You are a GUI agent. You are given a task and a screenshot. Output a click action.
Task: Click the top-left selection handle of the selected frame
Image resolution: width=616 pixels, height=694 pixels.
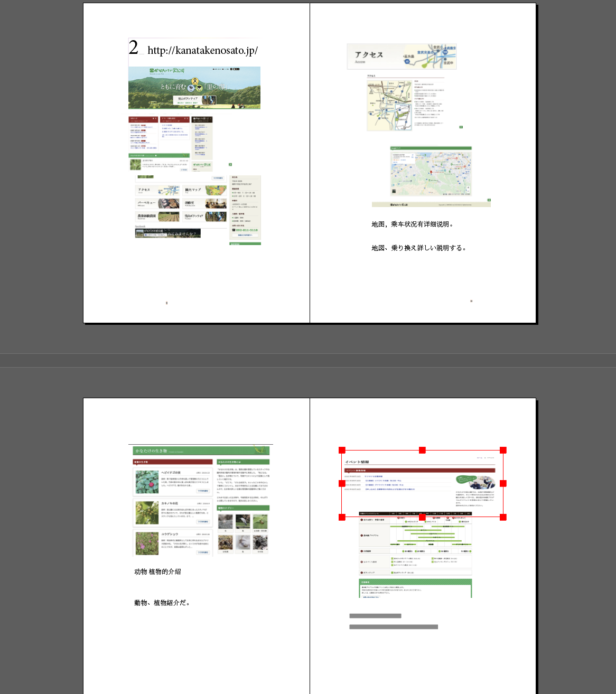(x=342, y=450)
